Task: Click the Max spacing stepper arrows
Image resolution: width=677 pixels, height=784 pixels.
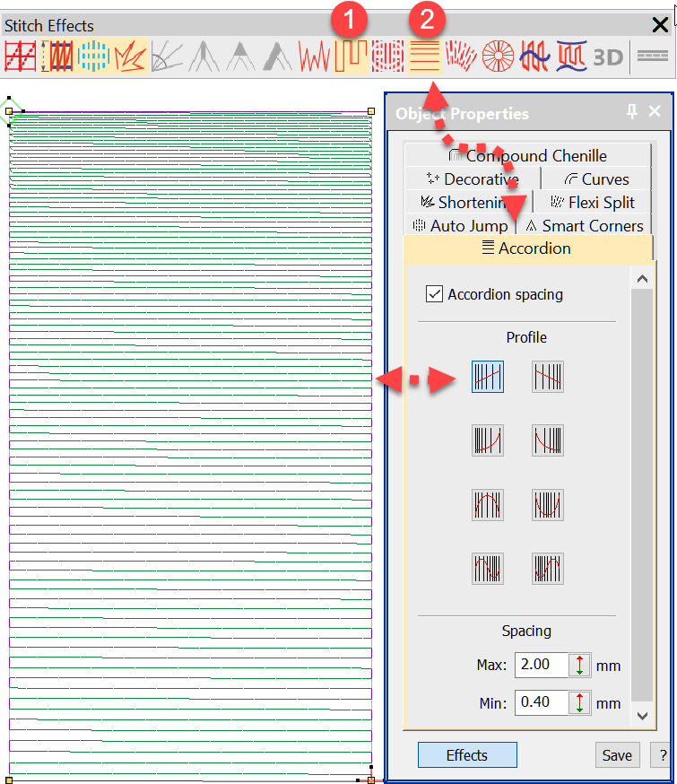Action: point(580,666)
